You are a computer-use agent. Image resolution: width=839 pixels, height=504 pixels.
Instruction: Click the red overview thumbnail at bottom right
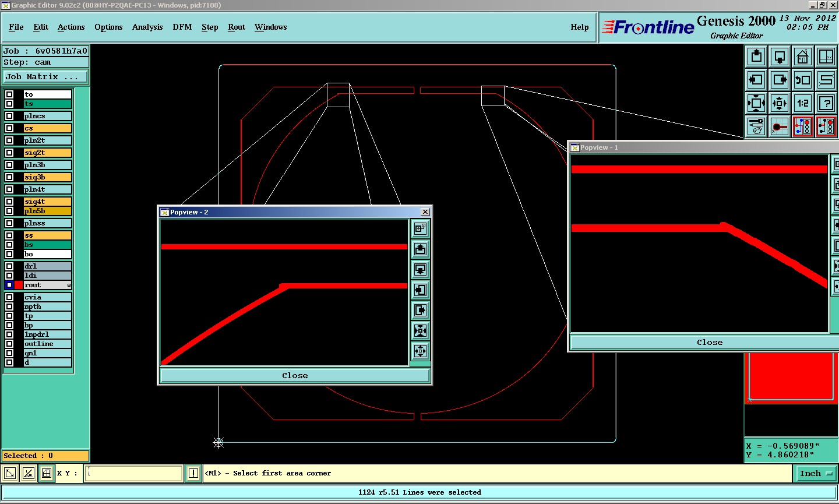[791, 378]
